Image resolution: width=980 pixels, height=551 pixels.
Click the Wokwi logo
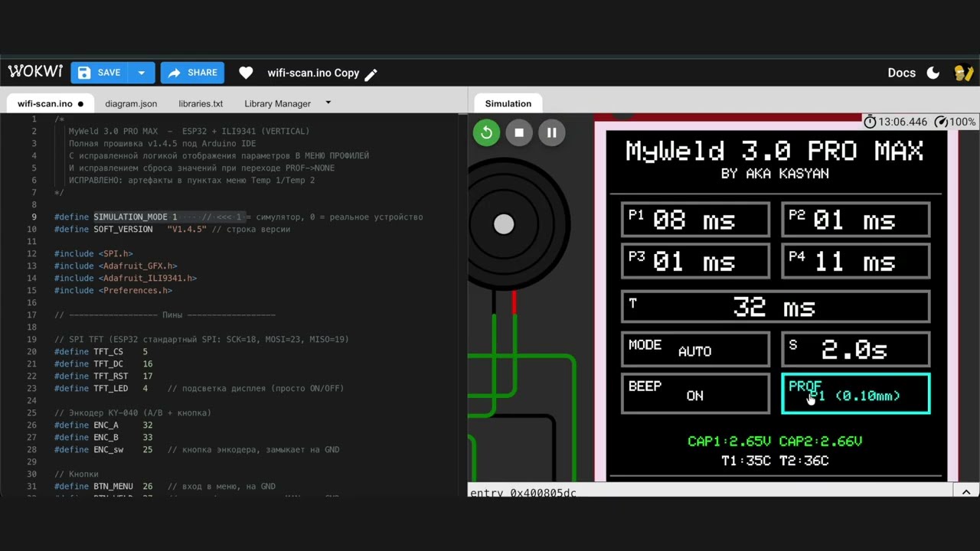click(x=35, y=72)
